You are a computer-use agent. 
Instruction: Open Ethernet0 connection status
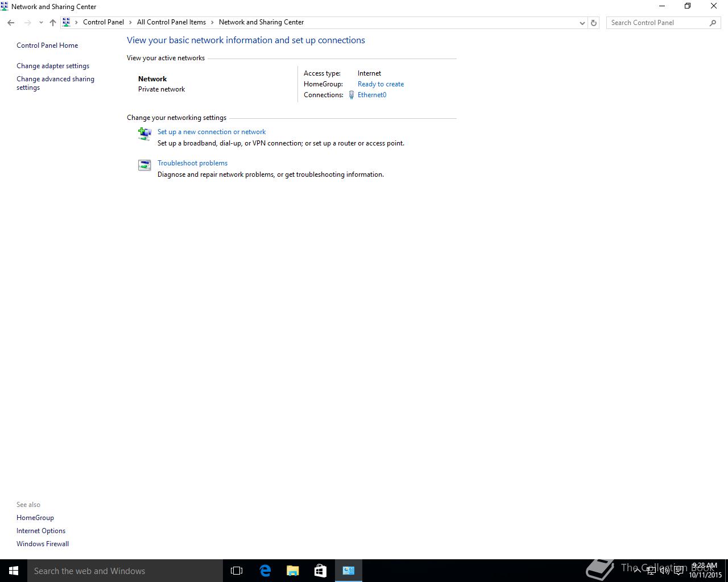[x=372, y=95]
